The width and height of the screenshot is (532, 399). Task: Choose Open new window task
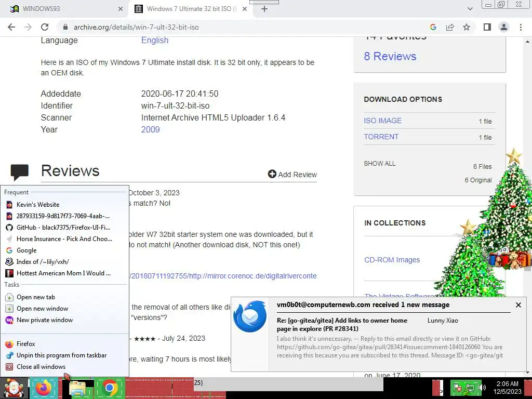64,309
